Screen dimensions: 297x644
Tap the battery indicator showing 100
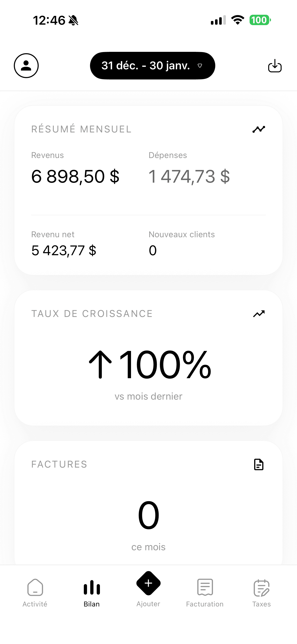[260, 20]
